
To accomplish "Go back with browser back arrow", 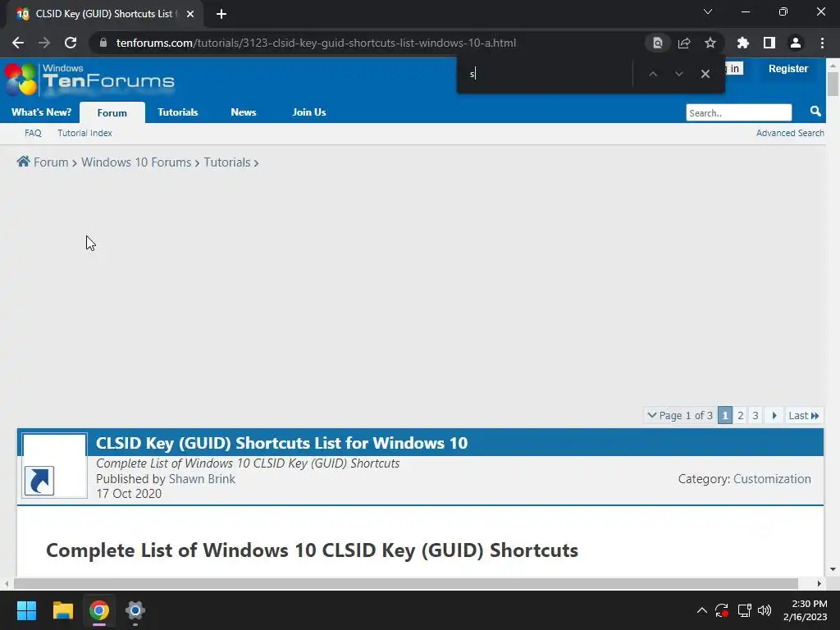I will click(x=18, y=43).
